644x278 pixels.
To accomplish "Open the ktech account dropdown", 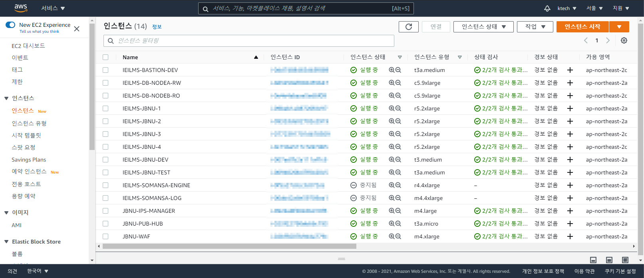I will 567,8.
